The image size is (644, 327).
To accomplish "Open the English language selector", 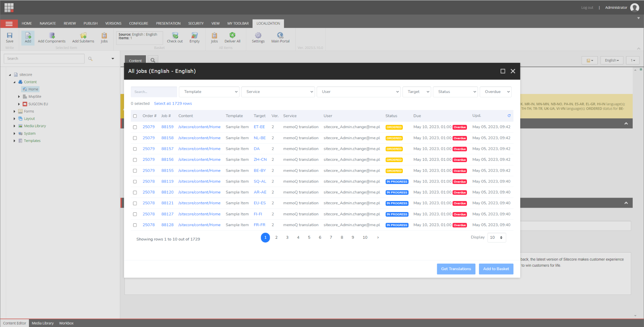I will [x=612, y=60].
